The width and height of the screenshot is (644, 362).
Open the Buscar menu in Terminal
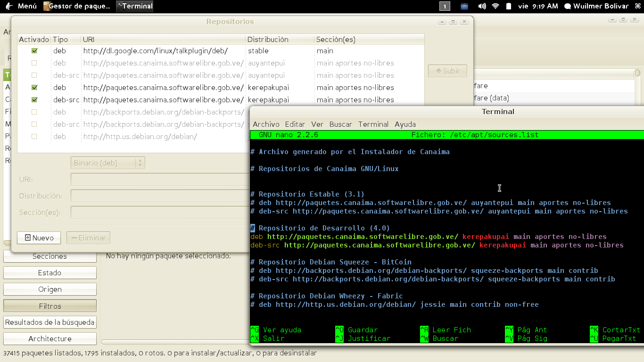pyautogui.click(x=341, y=124)
